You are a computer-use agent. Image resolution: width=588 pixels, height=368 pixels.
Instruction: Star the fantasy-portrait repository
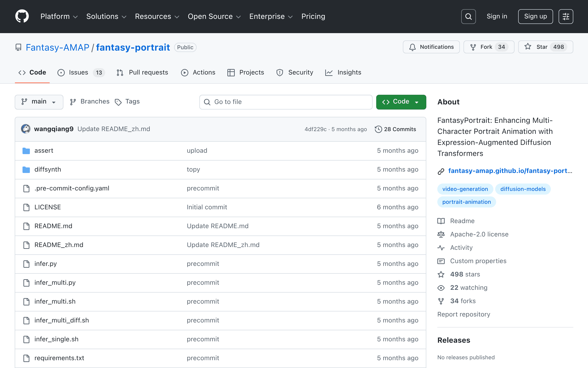coord(546,47)
